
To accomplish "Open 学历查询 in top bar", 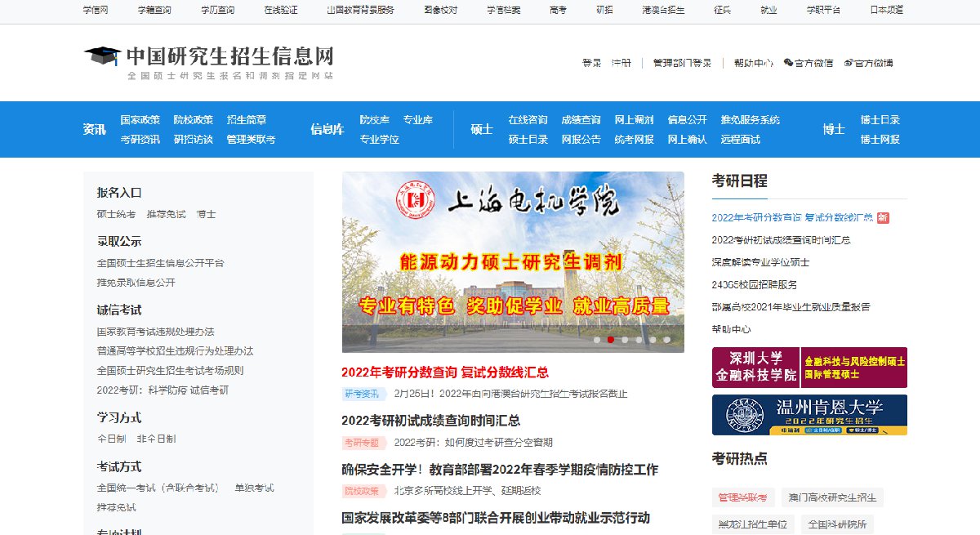I will click(x=217, y=10).
